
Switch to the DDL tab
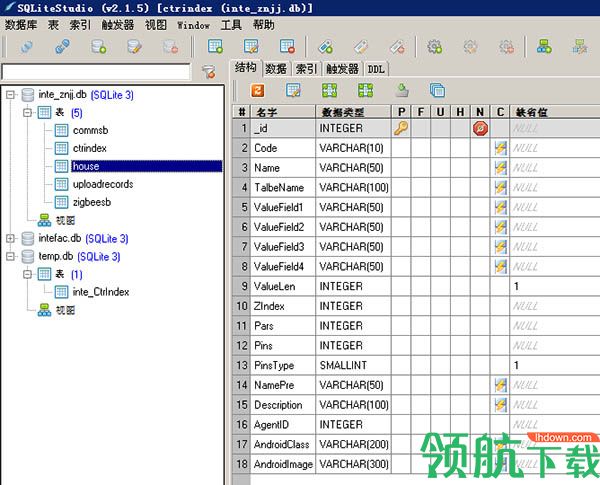[376, 69]
